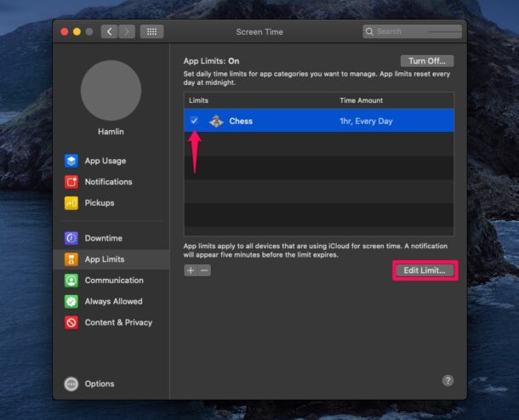Uncheck the Chess limit checkbox
This screenshot has height=420, width=519.
(x=194, y=121)
